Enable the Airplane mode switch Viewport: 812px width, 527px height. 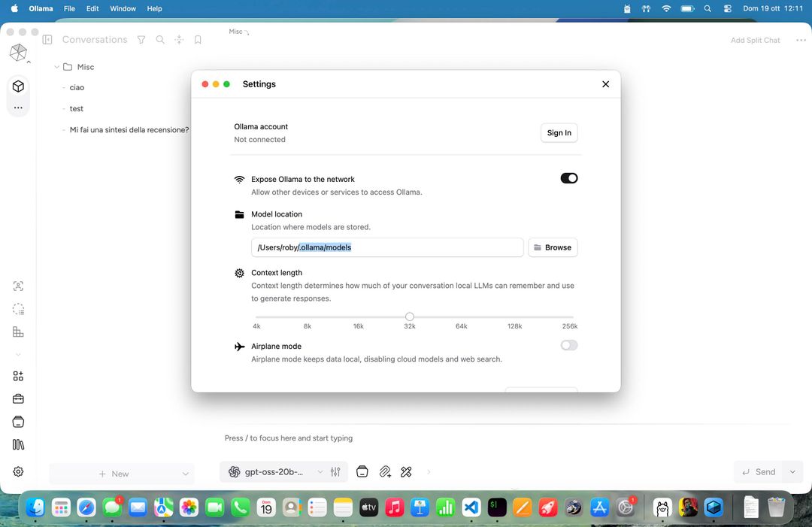[x=569, y=345]
